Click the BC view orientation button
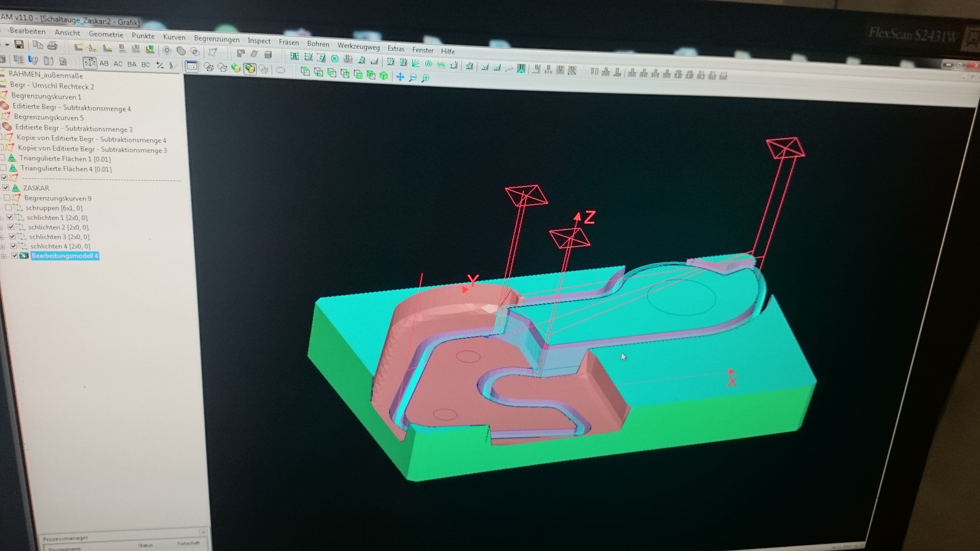 [x=145, y=65]
